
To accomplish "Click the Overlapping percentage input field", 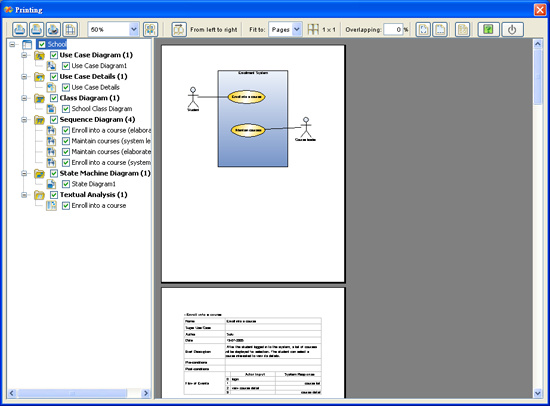I will pos(393,29).
